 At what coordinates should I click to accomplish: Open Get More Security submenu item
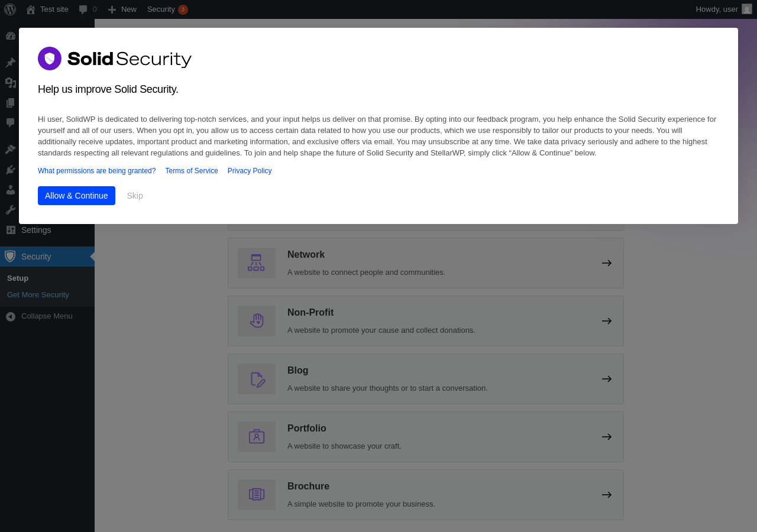point(38,295)
